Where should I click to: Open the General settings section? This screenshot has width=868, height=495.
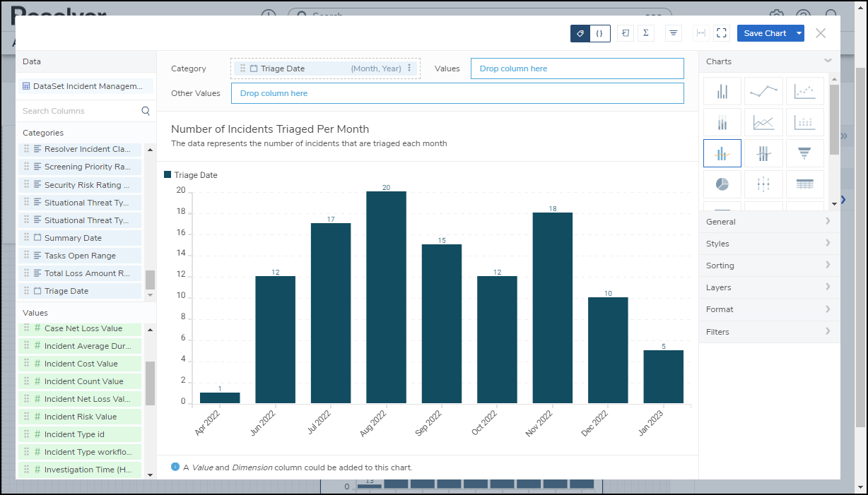click(x=768, y=222)
